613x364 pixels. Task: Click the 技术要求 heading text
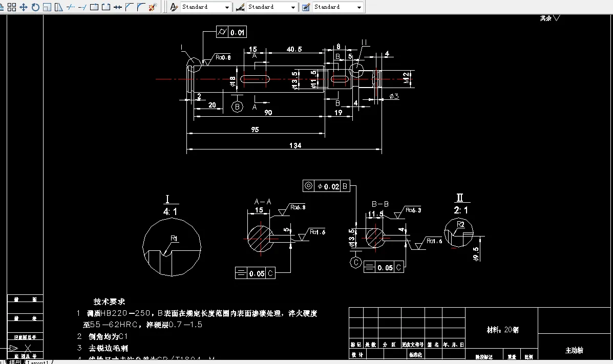[111, 302]
